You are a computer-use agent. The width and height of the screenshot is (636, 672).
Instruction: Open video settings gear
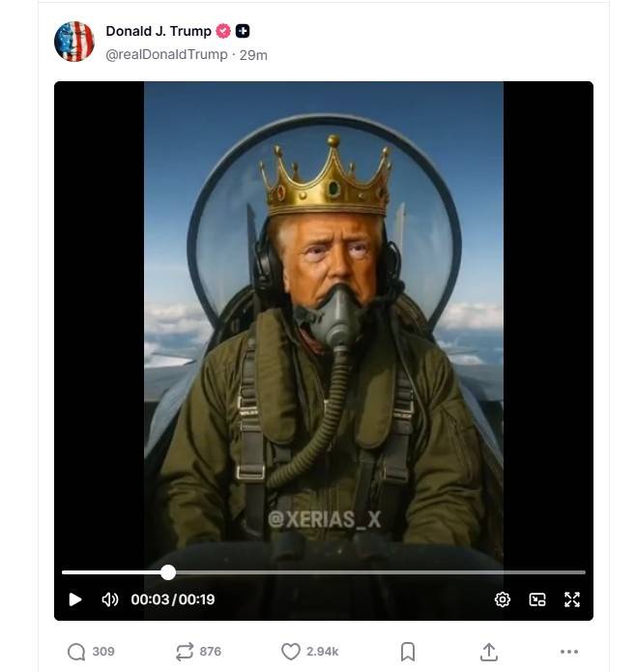(x=503, y=599)
